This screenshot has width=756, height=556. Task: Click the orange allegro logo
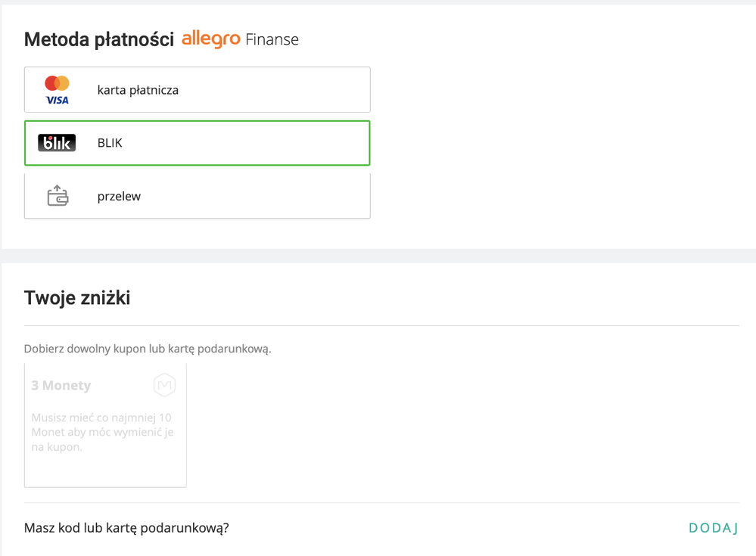(210, 39)
